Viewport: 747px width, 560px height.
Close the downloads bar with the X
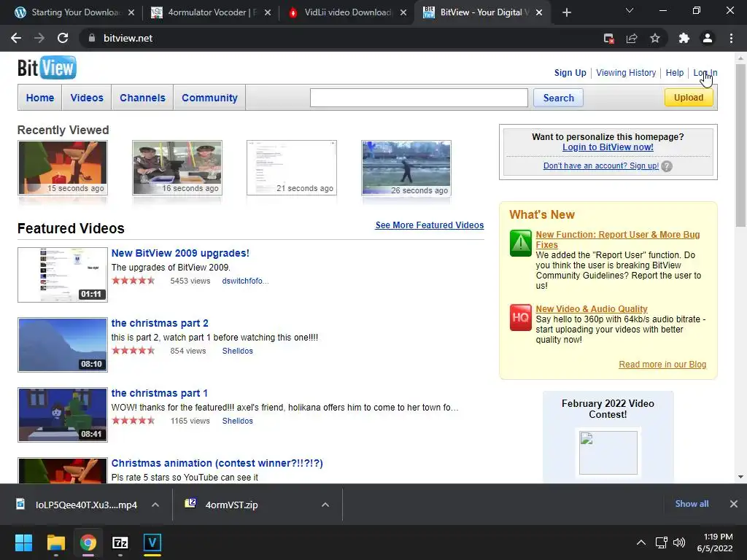(x=734, y=504)
